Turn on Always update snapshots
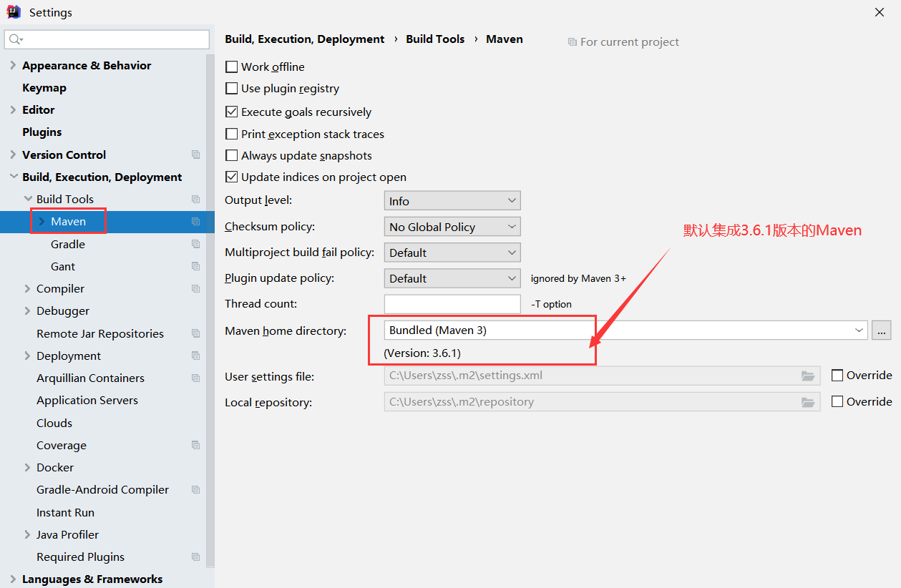The image size is (901, 588). [x=231, y=155]
